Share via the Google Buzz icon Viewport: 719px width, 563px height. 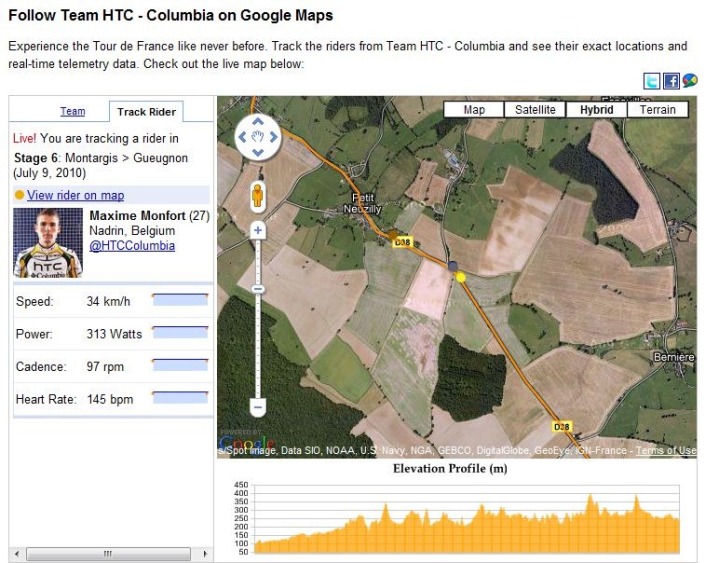click(690, 81)
